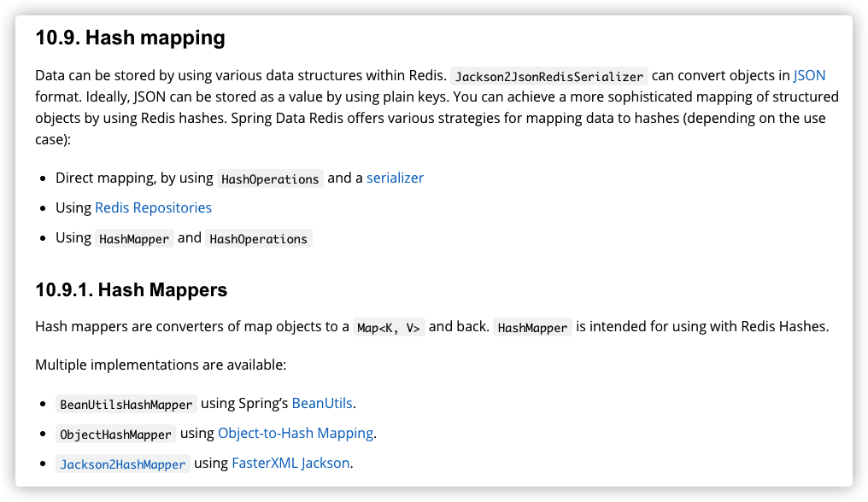The height and width of the screenshot is (502, 868).
Task: Click the Map<K, V> code snippet
Action: [x=389, y=328]
